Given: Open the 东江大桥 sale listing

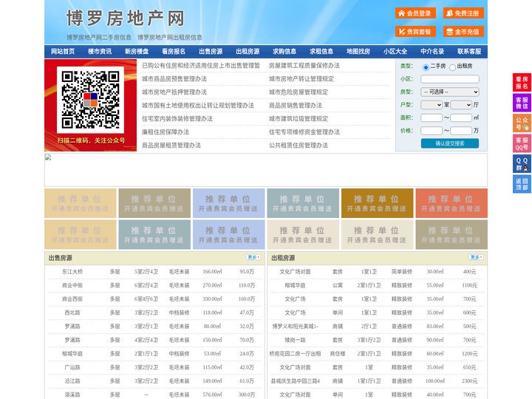Looking at the screenshot, I should pyautogui.click(x=72, y=272).
